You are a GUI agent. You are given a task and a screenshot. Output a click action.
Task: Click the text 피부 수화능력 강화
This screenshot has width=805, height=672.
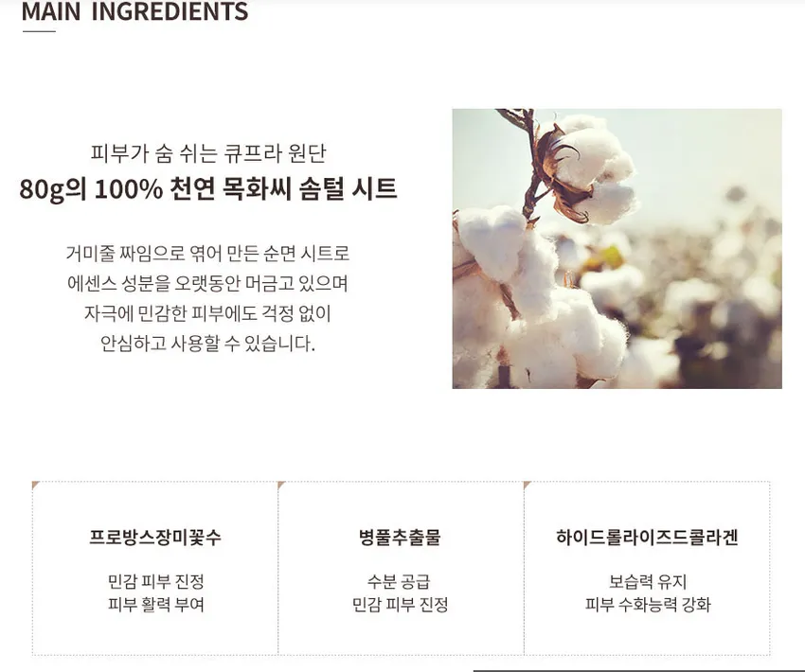pos(648,604)
